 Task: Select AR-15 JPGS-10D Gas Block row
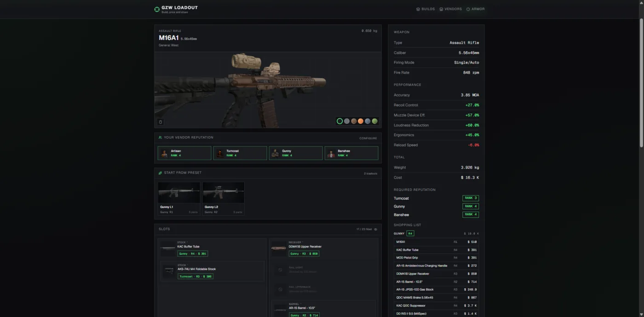coord(436,290)
